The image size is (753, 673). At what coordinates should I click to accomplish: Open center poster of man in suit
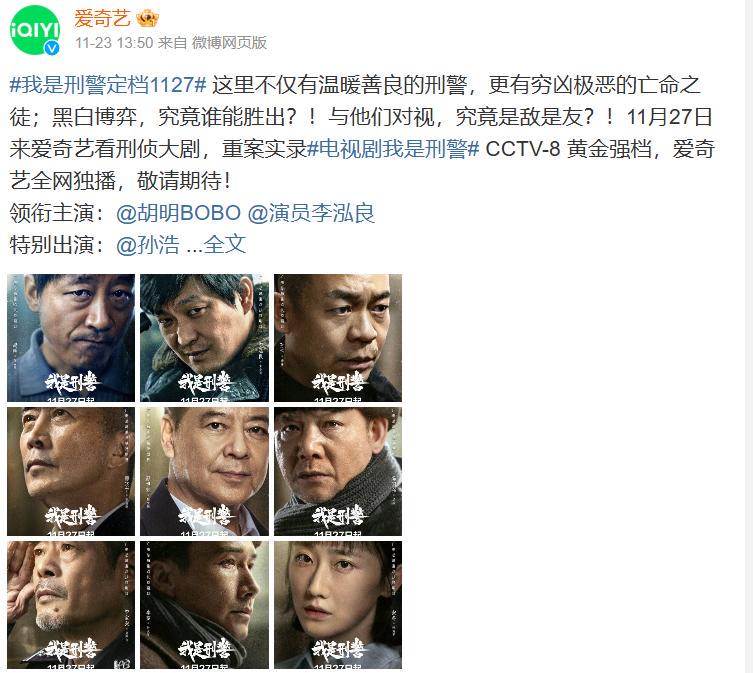coord(205,472)
